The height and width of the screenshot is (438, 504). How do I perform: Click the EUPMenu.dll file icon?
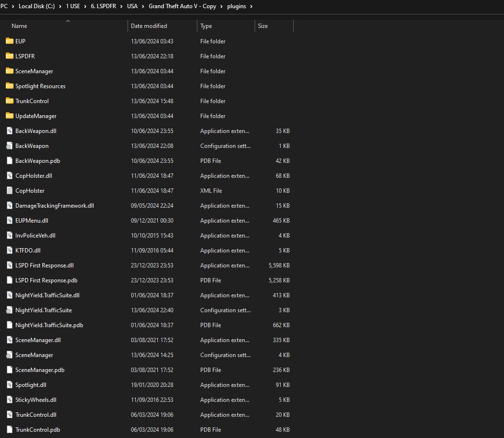tap(10, 221)
